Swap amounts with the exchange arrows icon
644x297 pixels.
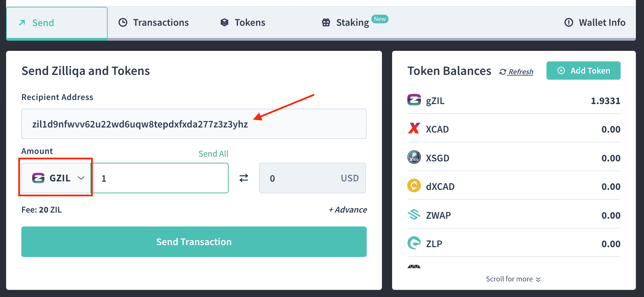click(x=244, y=178)
